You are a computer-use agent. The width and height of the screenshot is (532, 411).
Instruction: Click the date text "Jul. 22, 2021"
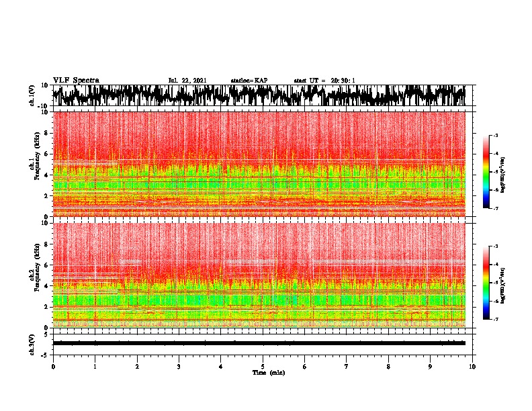(x=187, y=81)
